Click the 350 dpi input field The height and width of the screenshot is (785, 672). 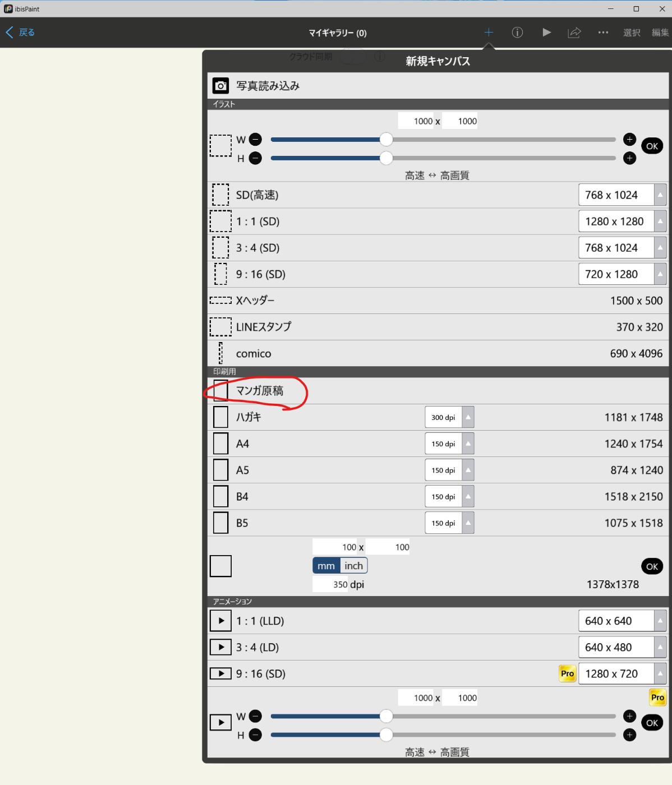click(330, 584)
